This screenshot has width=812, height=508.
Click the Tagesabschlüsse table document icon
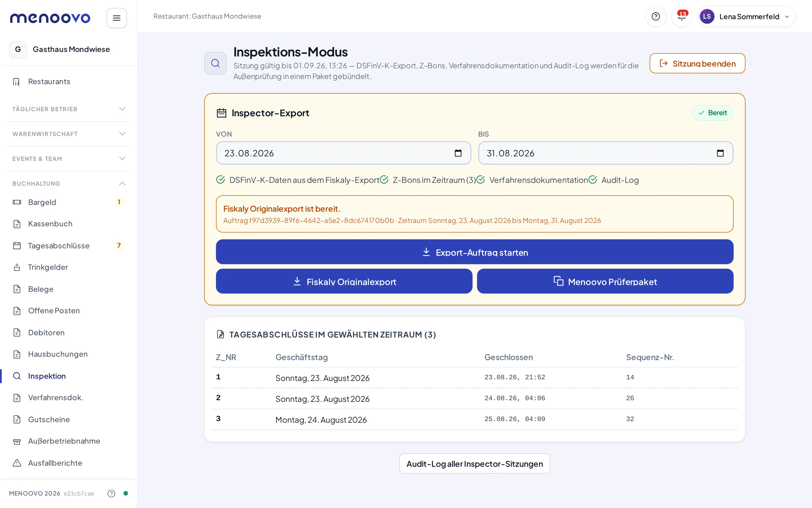[220, 334]
